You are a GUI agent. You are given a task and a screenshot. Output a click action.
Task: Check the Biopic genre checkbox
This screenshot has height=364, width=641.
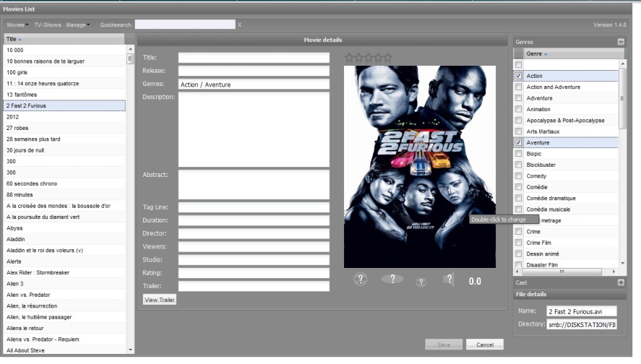(518, 154)
